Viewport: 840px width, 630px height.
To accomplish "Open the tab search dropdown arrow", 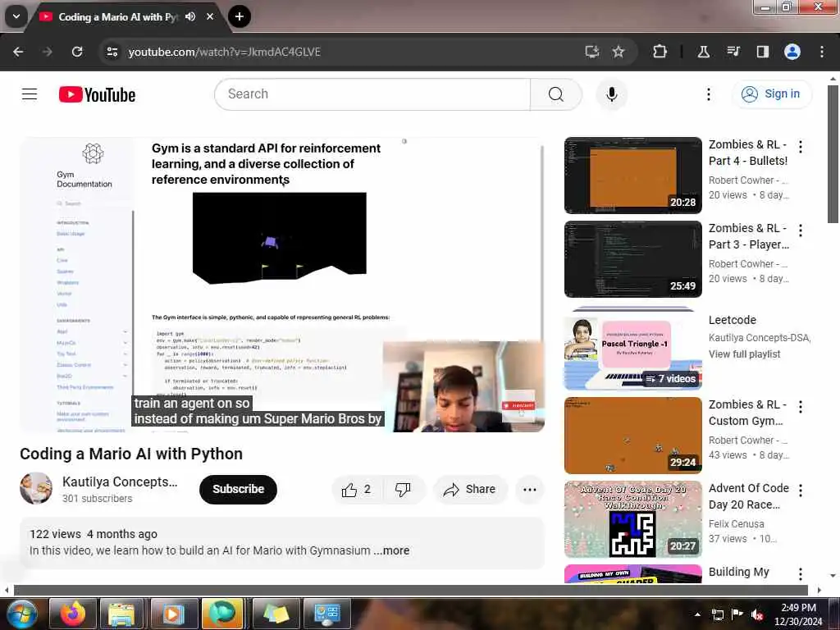I will coord(16,16).
